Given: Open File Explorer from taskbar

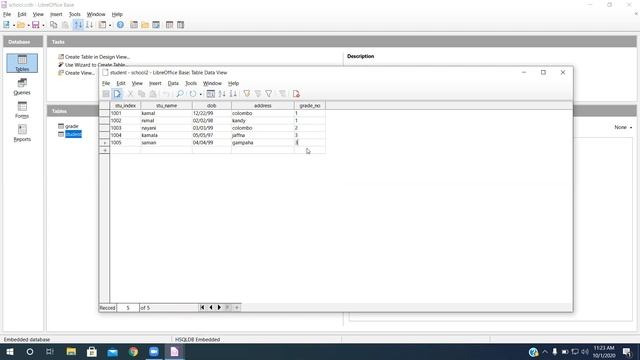Looking at the screenshot, I should point(71,351).
